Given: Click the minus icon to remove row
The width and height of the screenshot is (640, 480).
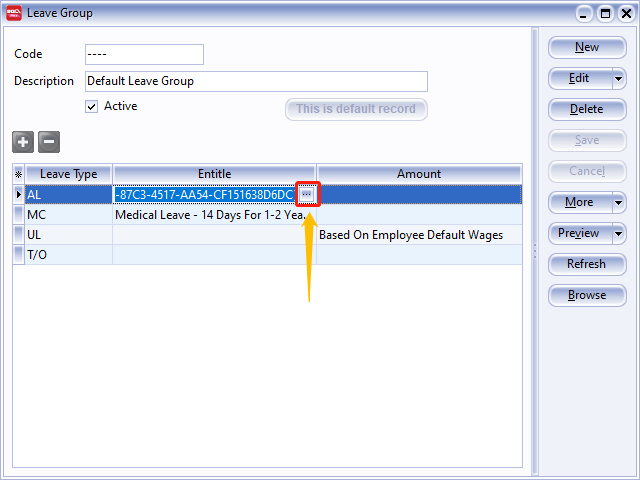Looking at the screenshot, I should coord(49,142).
